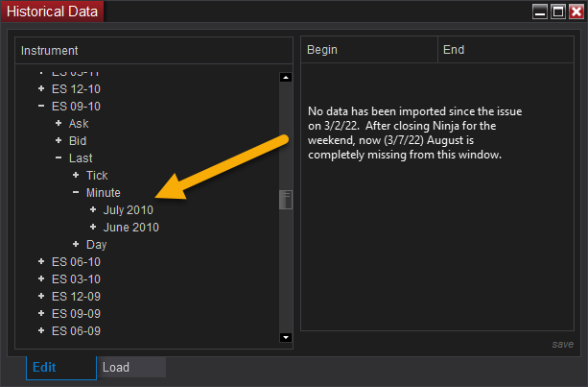Click the Begin column header
Image resolution: width=588 pixels, height=387 pixels.
(369, 50)
